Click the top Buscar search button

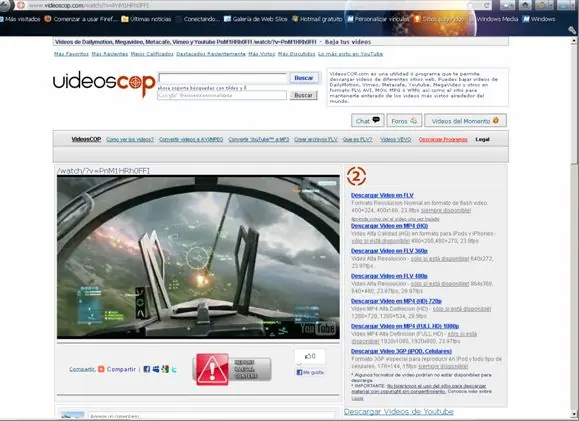pyautogui.click(x=304, y=78)
